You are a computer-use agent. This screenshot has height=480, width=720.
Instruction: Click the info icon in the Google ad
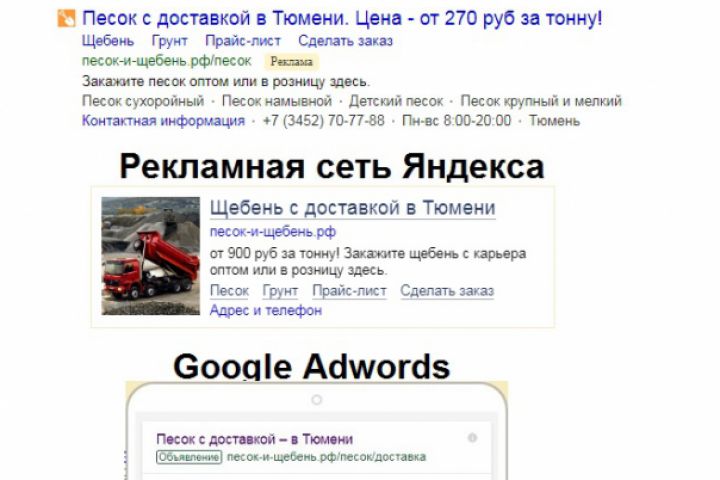pyautogui.click(x=472, y=438)
